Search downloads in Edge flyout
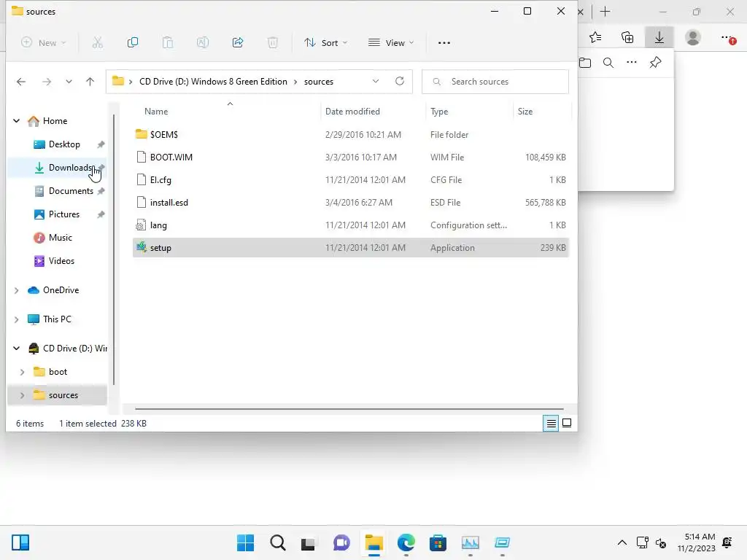747x560 pixels. click(608, 63)
